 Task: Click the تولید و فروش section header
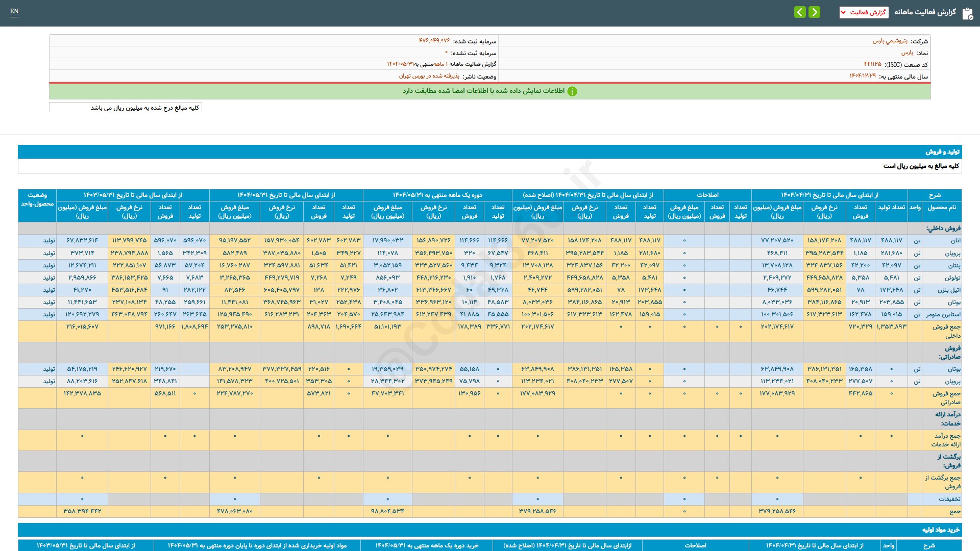point(942,152)
